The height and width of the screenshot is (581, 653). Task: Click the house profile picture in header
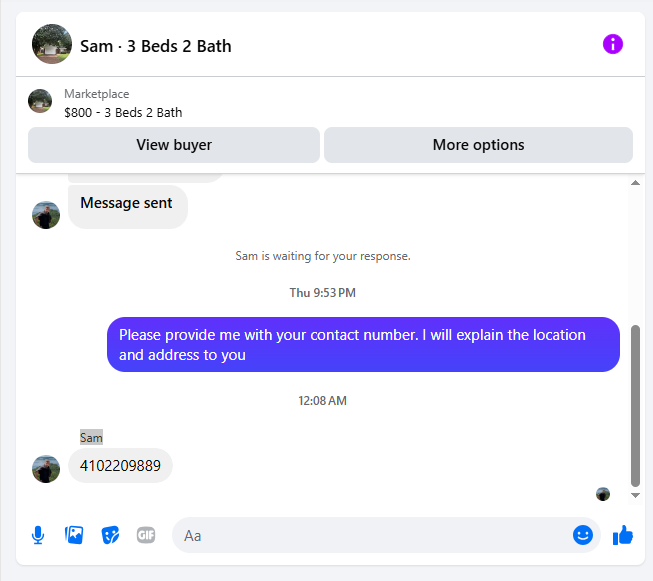(52, 44)
